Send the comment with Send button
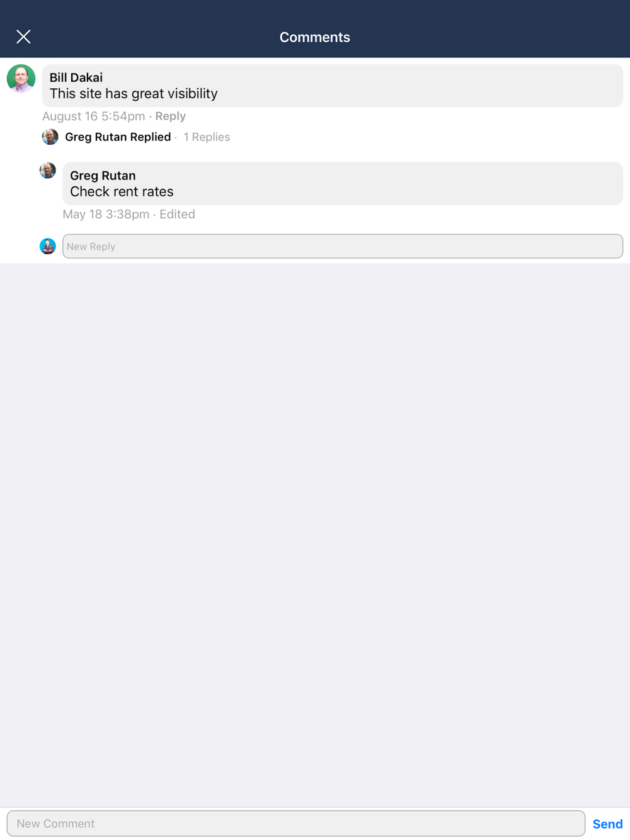 pyautogui.click(x=607, y=824)
